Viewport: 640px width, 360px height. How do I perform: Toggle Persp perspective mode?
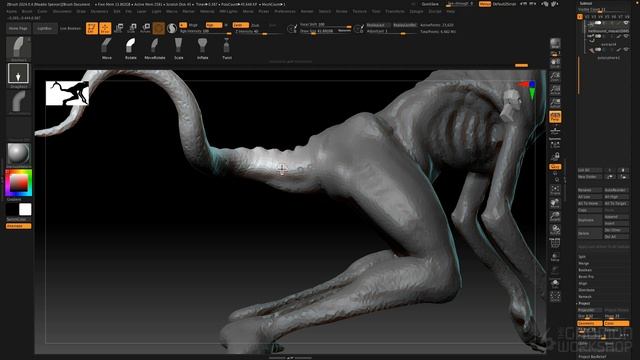[x=555, y=117]
